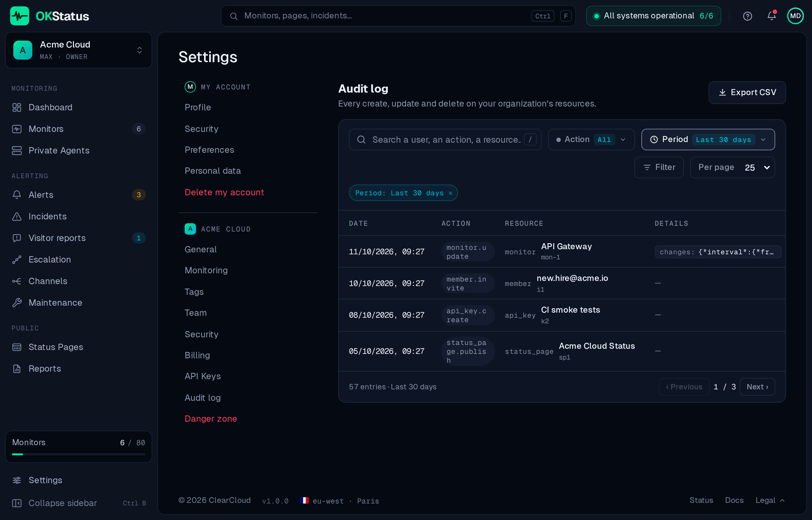Image resolution: width=812 pixels, height=520 pixels.
Task: Click the Maintenance wrench icon
Action: click(16, 303)
